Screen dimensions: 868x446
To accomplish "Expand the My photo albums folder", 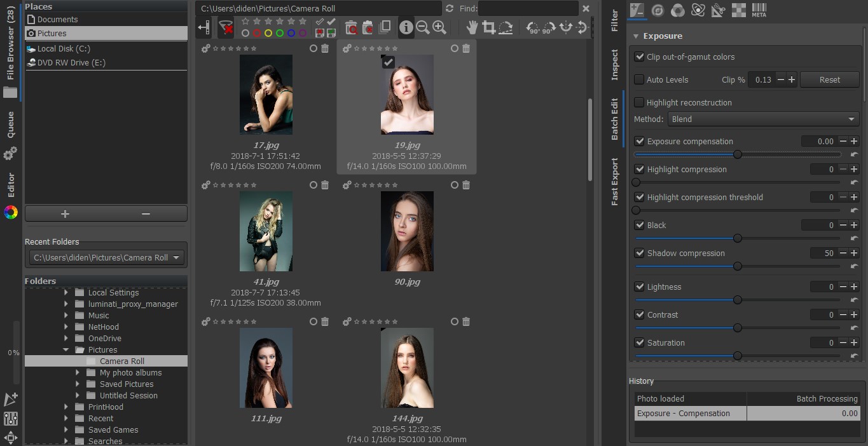I will pos(79,372).
